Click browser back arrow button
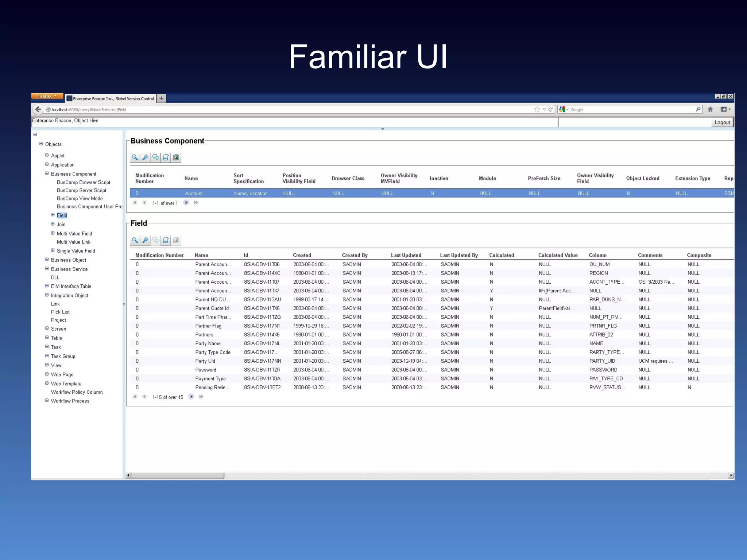Screen dimensions: 747x560 (38, 109)
